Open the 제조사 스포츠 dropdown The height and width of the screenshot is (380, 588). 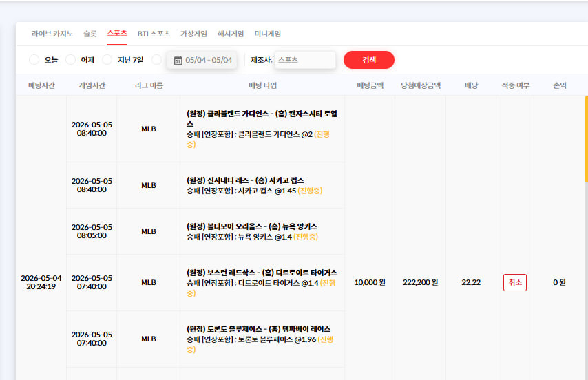pos(305,60)
